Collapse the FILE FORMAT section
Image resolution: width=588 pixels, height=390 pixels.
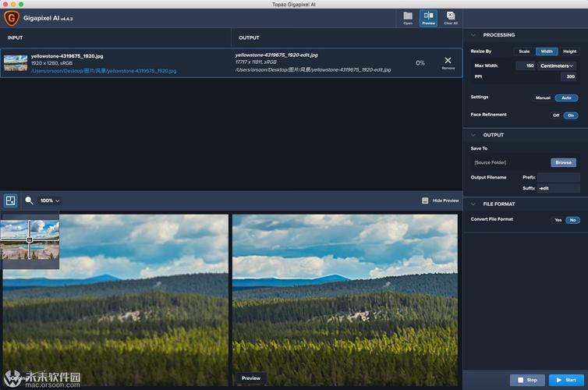[473, 204]
